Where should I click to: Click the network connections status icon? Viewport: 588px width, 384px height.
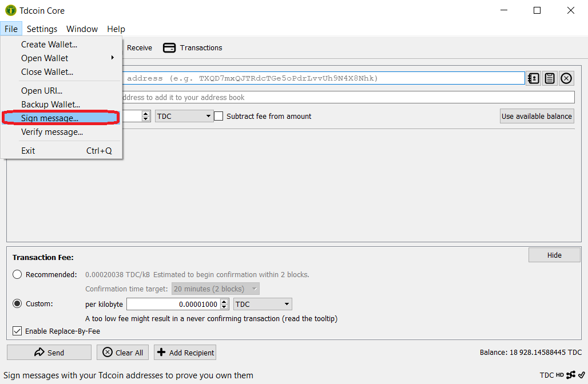tap(571, 375)
